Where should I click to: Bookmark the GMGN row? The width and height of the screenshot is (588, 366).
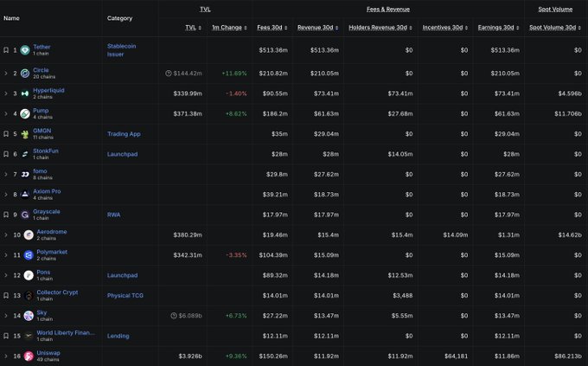(6, 134)
